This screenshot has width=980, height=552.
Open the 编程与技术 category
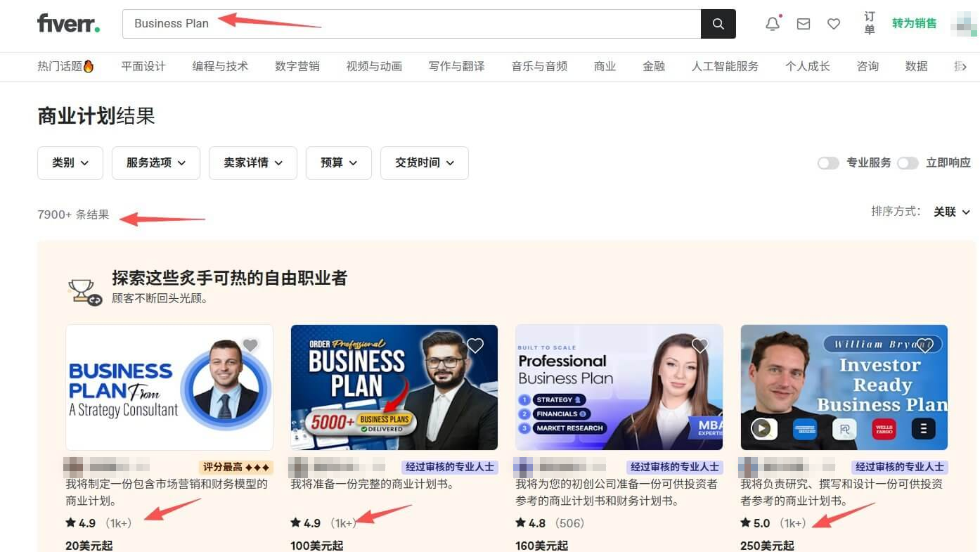tap(220, 66)
